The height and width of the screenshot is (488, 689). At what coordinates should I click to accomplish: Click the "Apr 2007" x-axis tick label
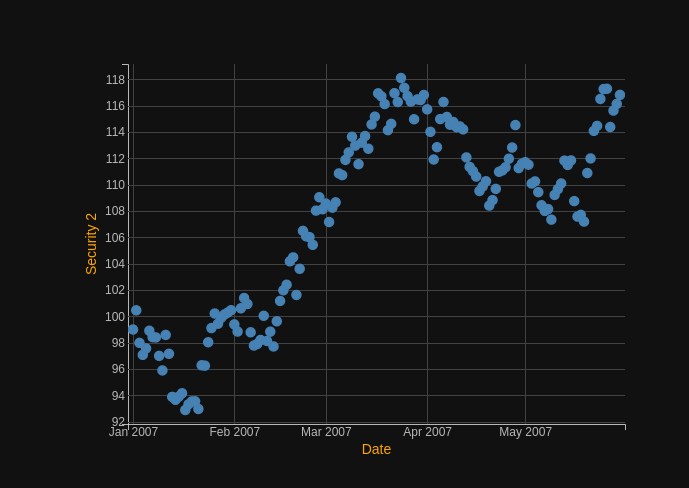tap(427, 432)
